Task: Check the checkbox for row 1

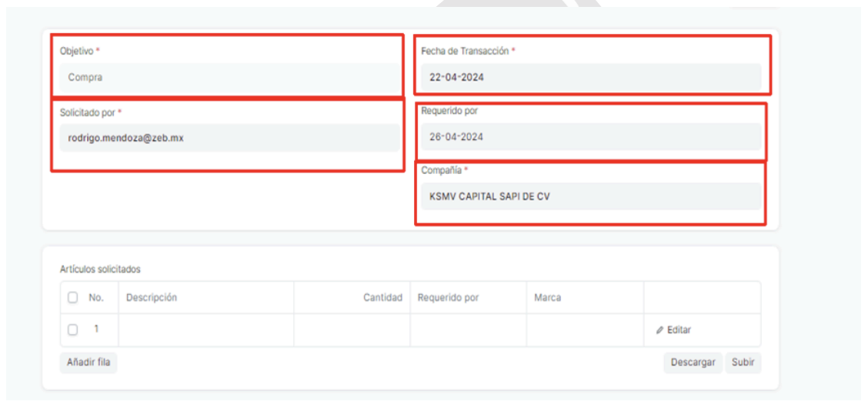Action: tap(72, 330)
